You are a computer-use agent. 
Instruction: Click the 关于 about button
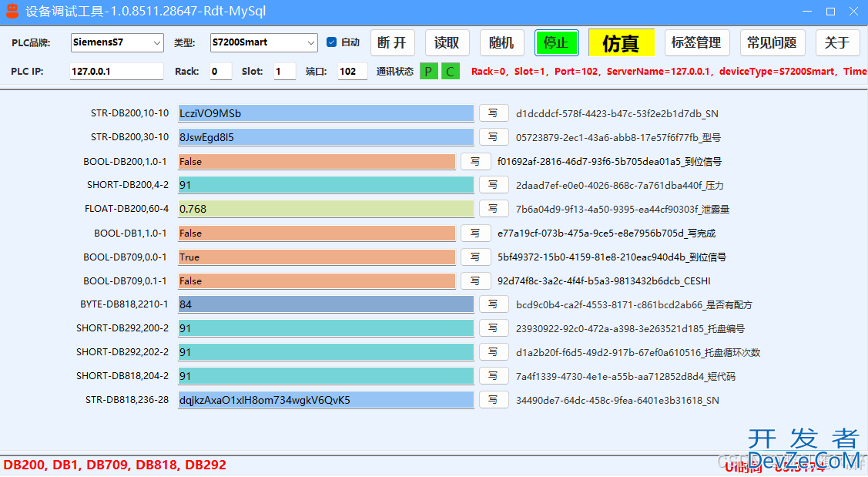pyautogui.click(x=837, y=42)
